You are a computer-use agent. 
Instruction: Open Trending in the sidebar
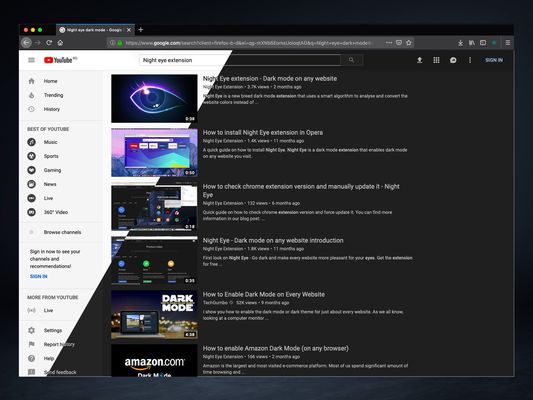tap(53, 95)
